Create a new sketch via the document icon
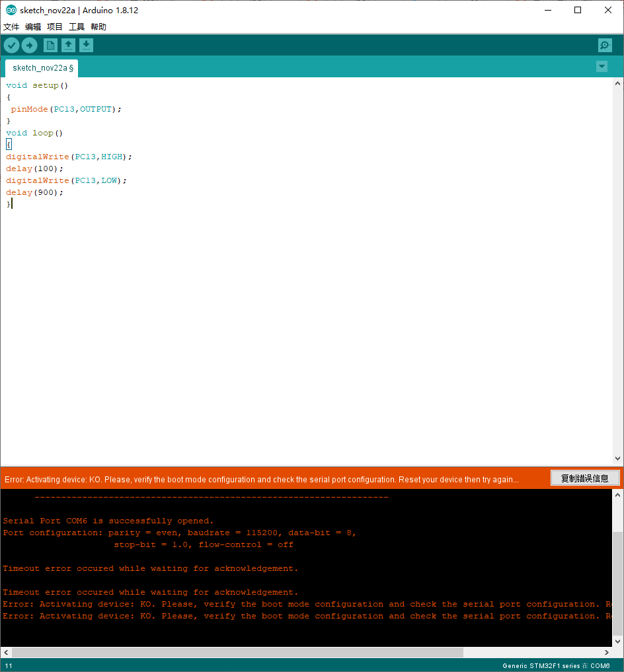The image size is (624, 672). (50, 45)
